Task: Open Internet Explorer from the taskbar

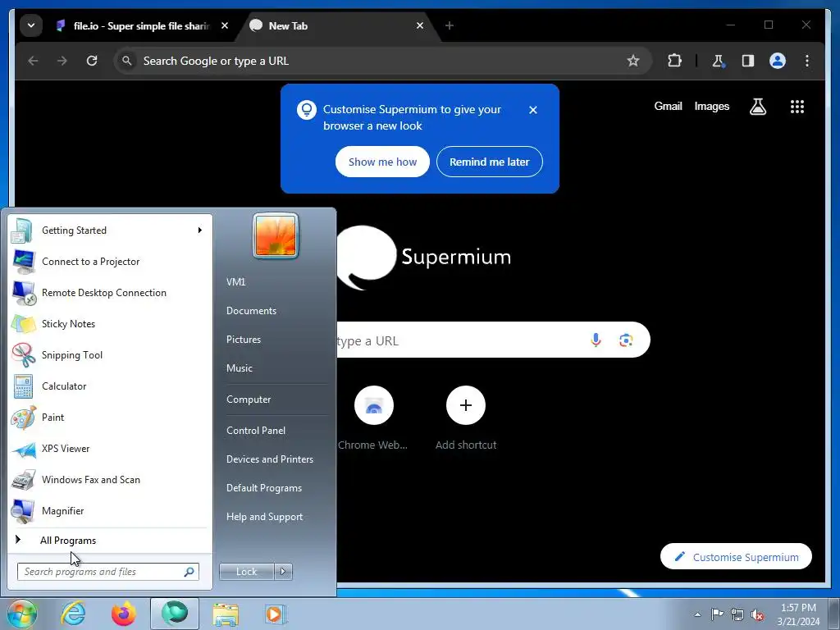Action: [73, 614]
